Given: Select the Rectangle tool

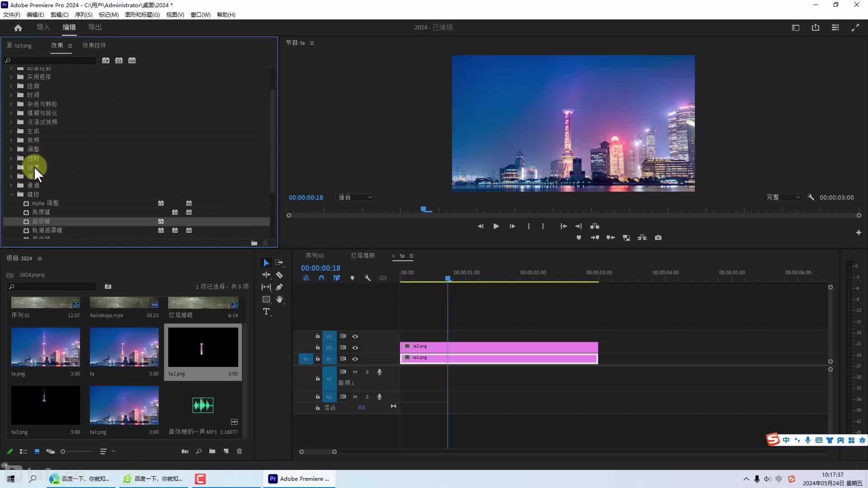Looking at the screenshot, I should click(266, 299).
